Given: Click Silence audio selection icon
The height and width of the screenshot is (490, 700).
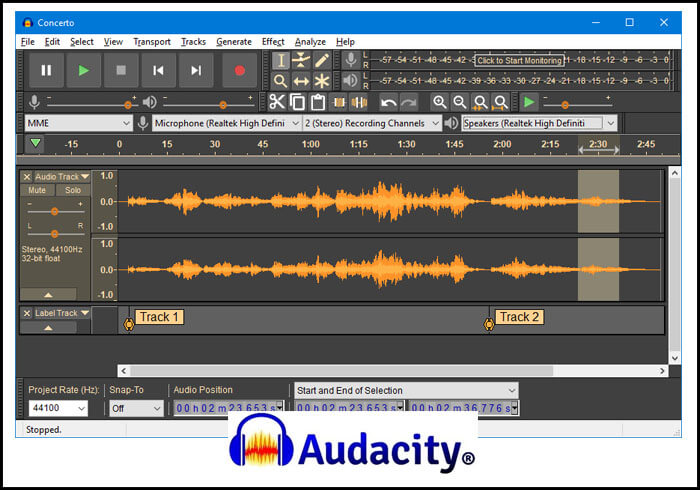Looking at the screenshot, I should [x=359, y=102].
